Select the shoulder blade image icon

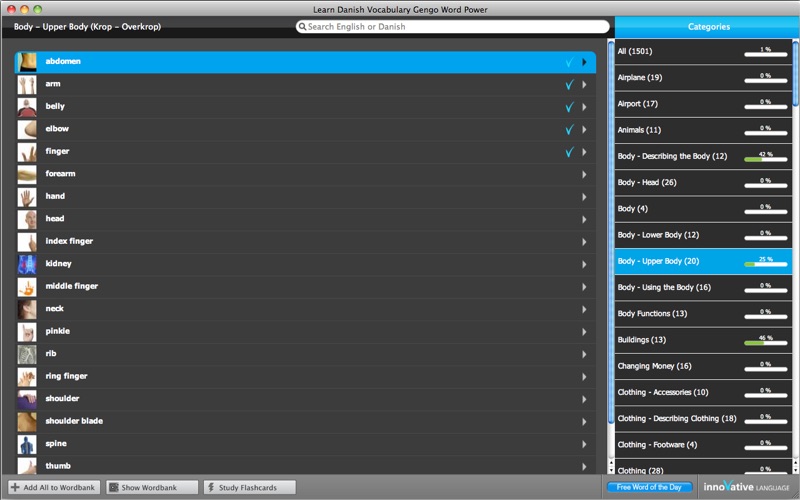click(x=27, y=421)
